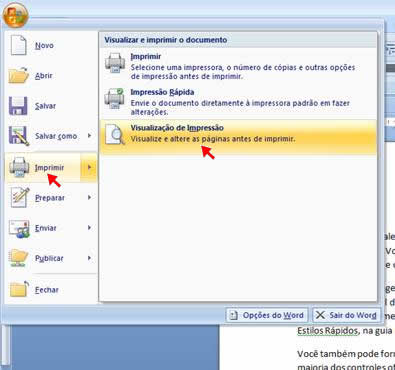395x370 pixels.
Task: Click the Opções do Word document icon
Action: (234, 315)
